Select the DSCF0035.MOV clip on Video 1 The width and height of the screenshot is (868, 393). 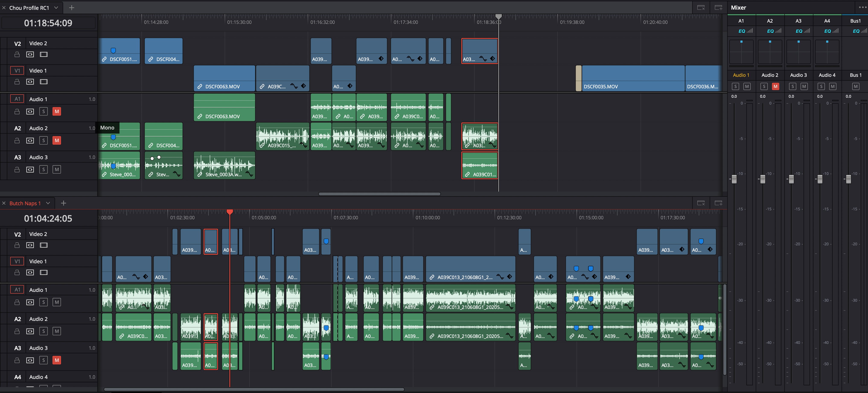633,78
